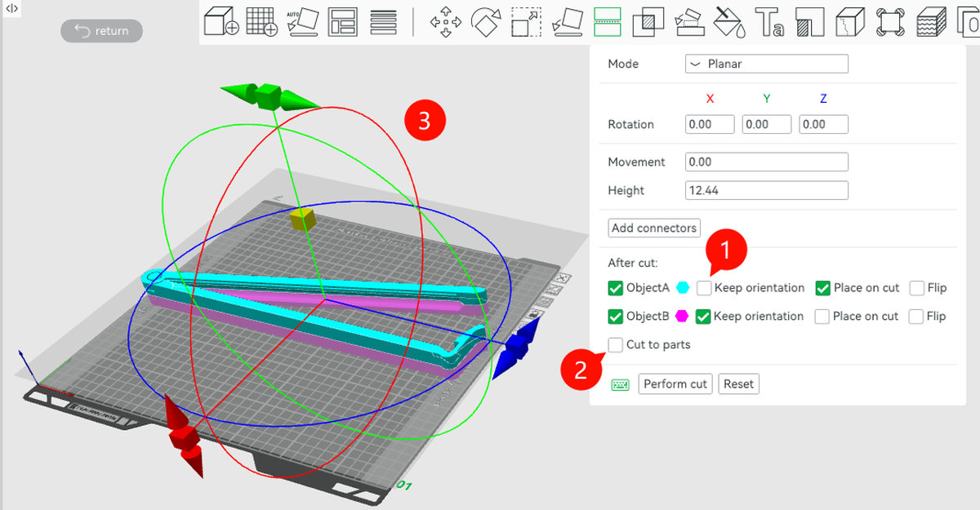This screenshot has width=980, height=510.
Task: Click the sidebar collapse arrows icon
Action: click(12, 7)
